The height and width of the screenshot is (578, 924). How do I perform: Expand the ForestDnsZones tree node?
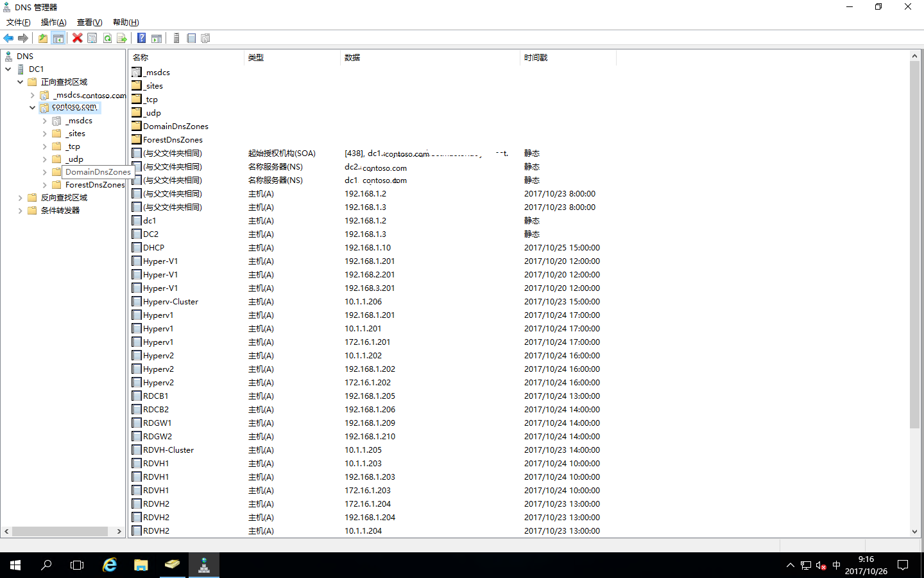click(45, 185)
